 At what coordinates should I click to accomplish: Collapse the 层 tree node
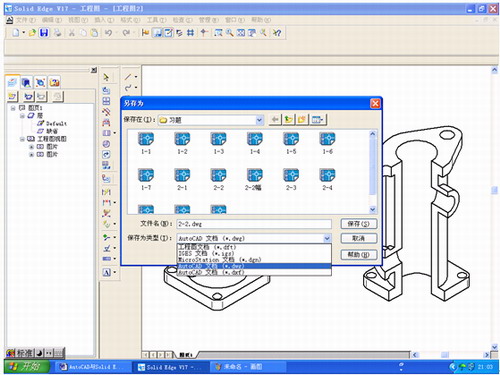click(22, 116)
